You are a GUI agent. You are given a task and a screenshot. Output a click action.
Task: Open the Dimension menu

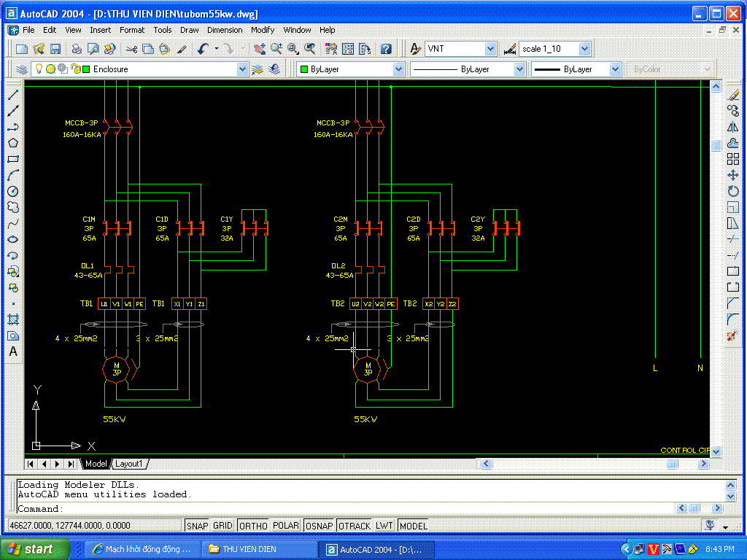pyautogui.click(x=224, y=30)
